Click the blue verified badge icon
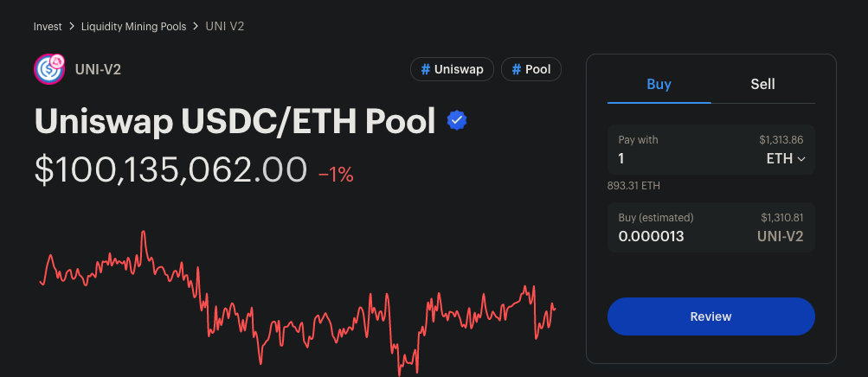The width and height of the screenshot is (868, 377). (x=457, y=121)
